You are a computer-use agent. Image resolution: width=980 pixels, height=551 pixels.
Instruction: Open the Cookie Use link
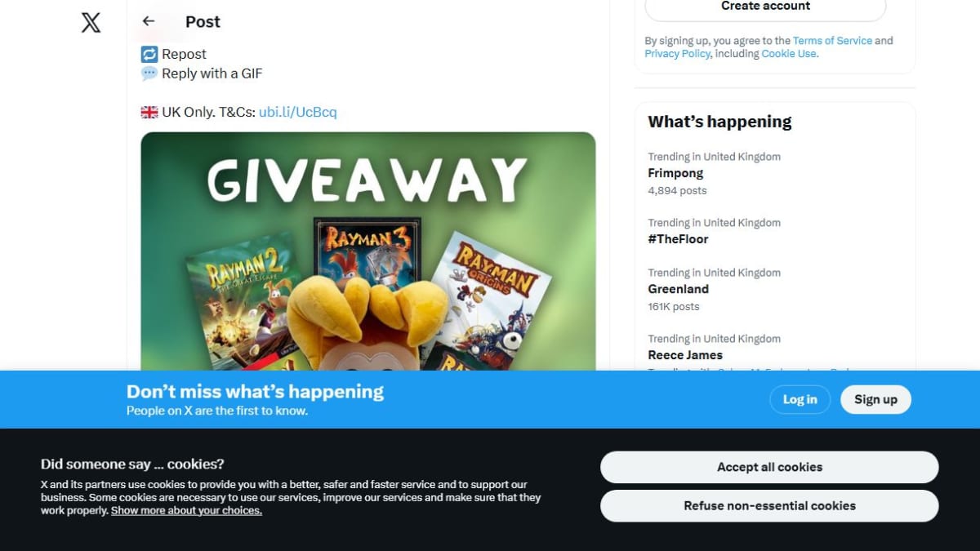tap(789, 53)
